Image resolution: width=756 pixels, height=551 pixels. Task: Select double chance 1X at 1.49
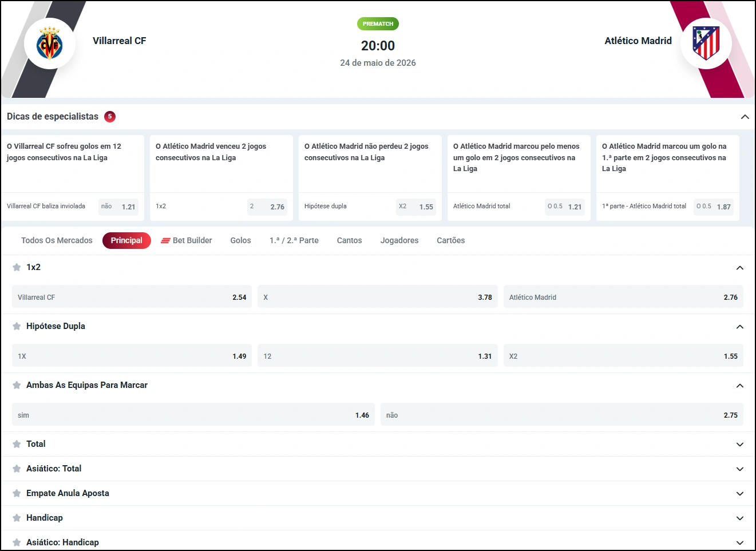click(x=132, y=356)
